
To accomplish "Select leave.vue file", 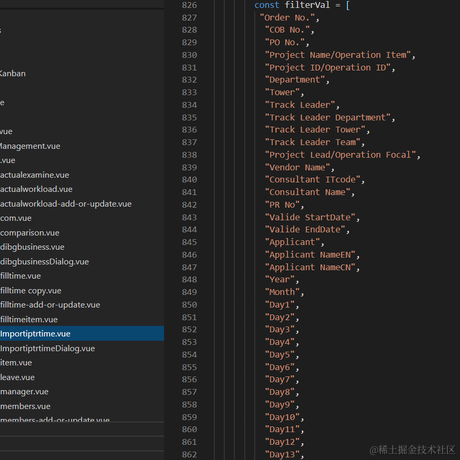I will pyautogui.click(x=17, y=377).
